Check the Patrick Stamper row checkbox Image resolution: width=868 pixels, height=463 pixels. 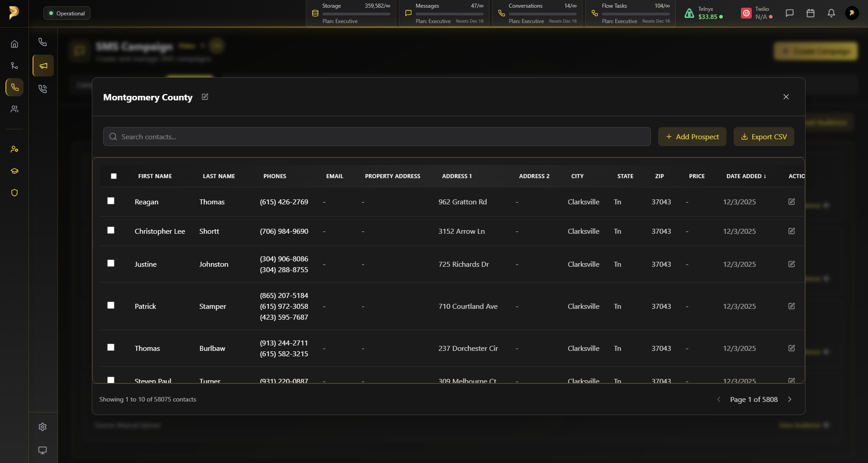click(x=111, y=305)
